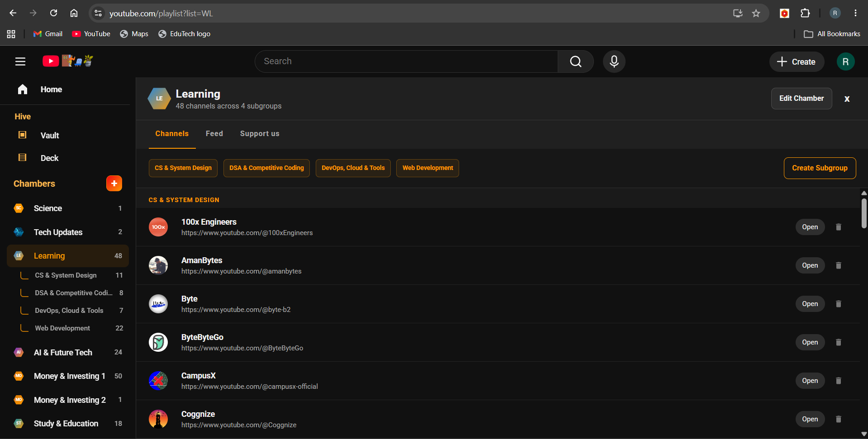Open the ByteByteGo channel
Screen dimensions: 868x439
coord(810,342)
